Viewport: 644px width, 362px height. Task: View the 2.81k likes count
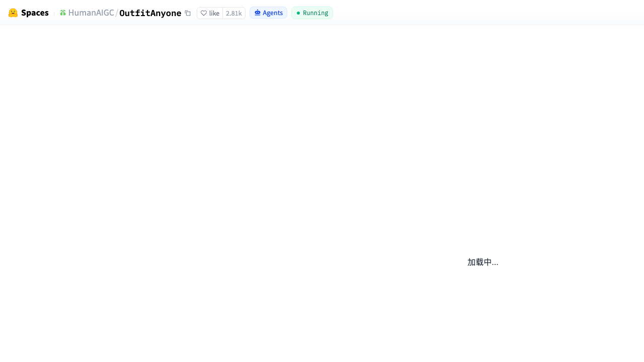pos(234,13)
